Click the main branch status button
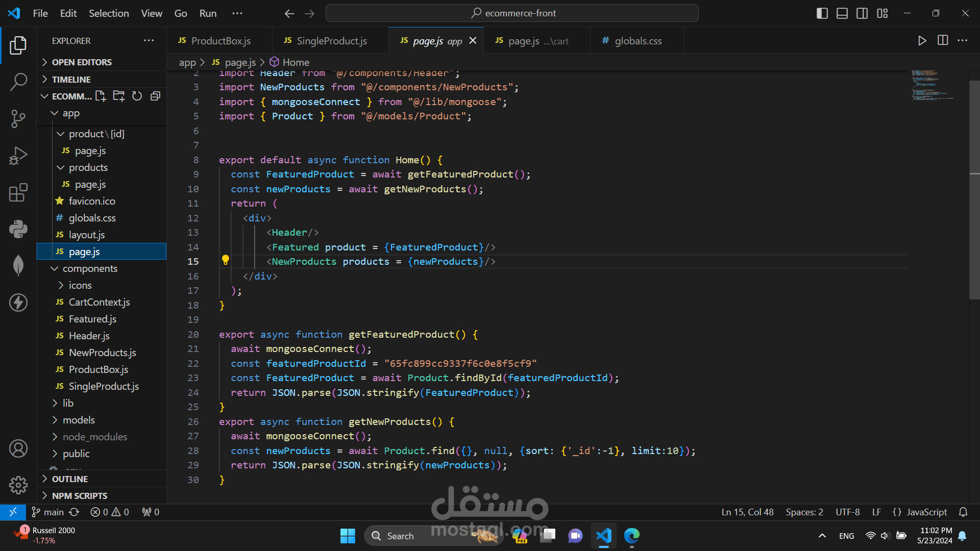This screenshot has height=551, width=980. (x=48, y=512)
